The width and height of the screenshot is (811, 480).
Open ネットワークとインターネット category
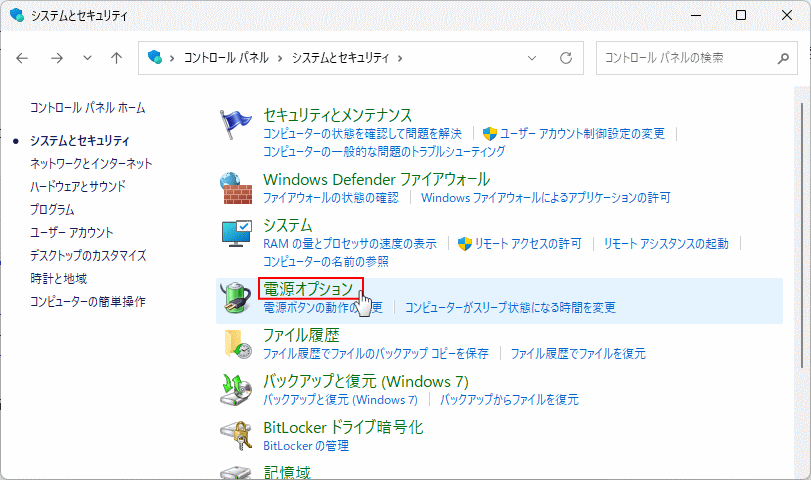pyautogui.click(x=91, y=163)
